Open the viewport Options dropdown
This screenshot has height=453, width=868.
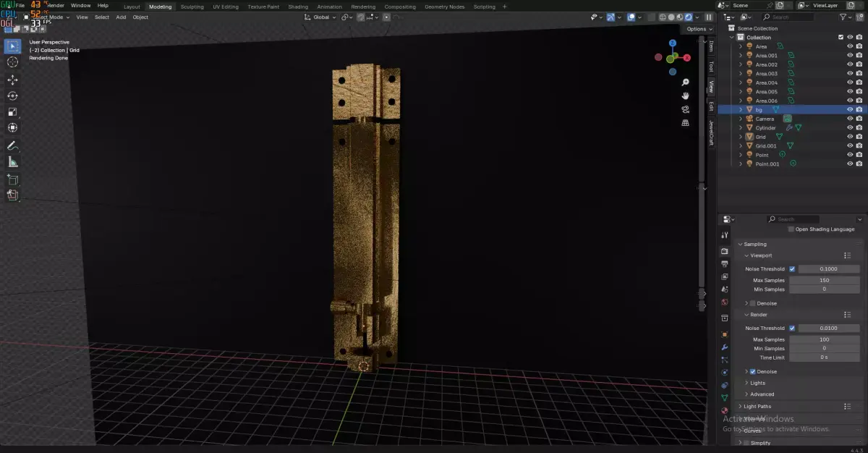pos(698,29)
